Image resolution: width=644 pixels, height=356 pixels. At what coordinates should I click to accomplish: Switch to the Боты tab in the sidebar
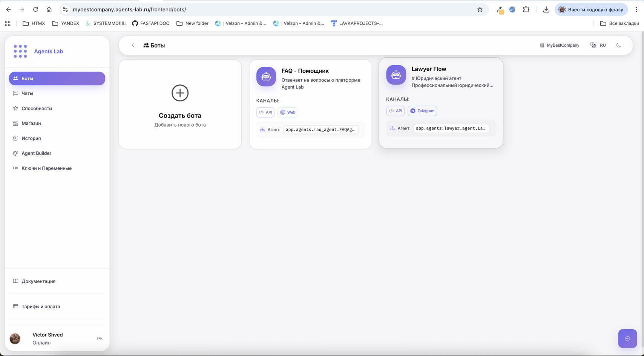point(26,78)
